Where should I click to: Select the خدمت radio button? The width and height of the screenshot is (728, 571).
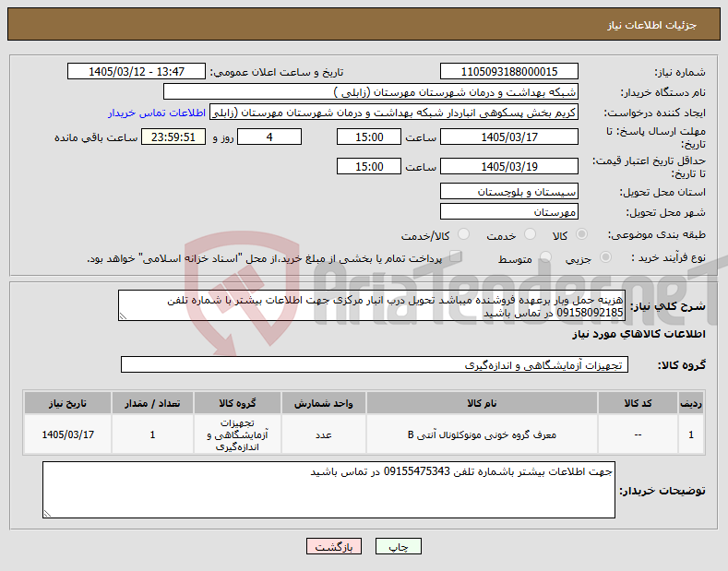pyautogui.click(x=530, y=234)
